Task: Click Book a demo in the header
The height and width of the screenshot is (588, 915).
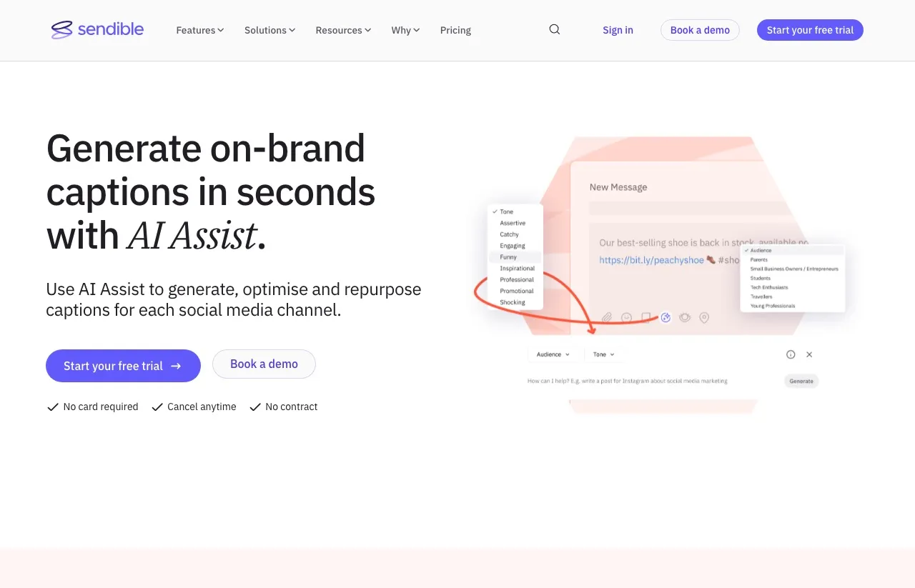Action: (700, 30)
